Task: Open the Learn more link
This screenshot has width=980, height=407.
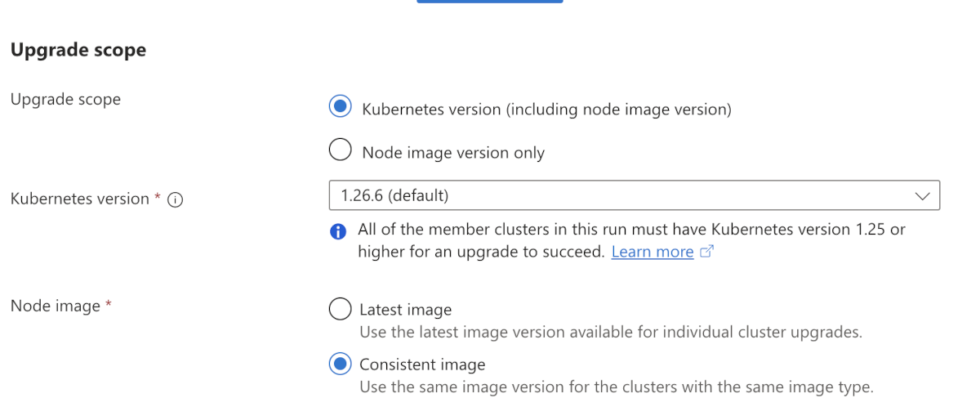Action: pos(652,252)
